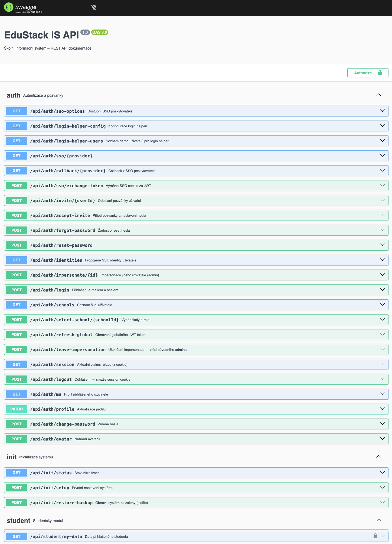Open the auth tag heading
Screen dimensions: 392x544
[x=14, y=95]
